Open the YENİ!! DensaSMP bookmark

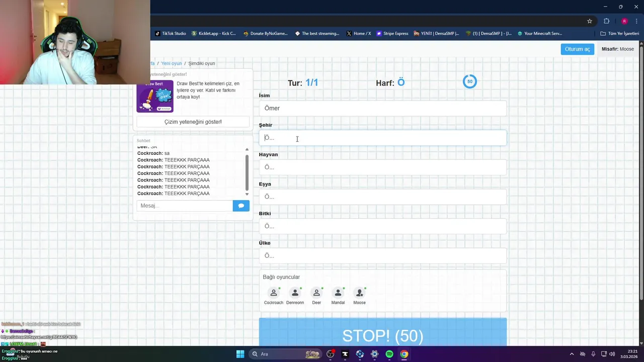click(x=436, y=34)
